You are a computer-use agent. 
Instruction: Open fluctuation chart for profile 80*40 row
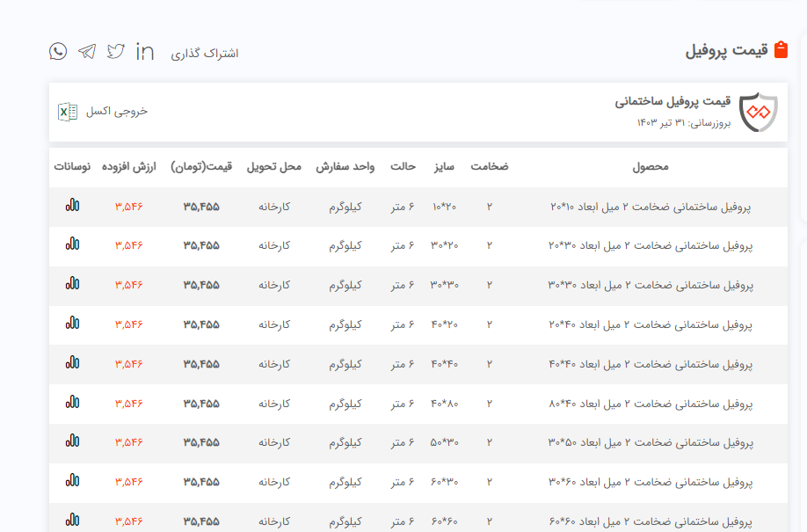72,403
